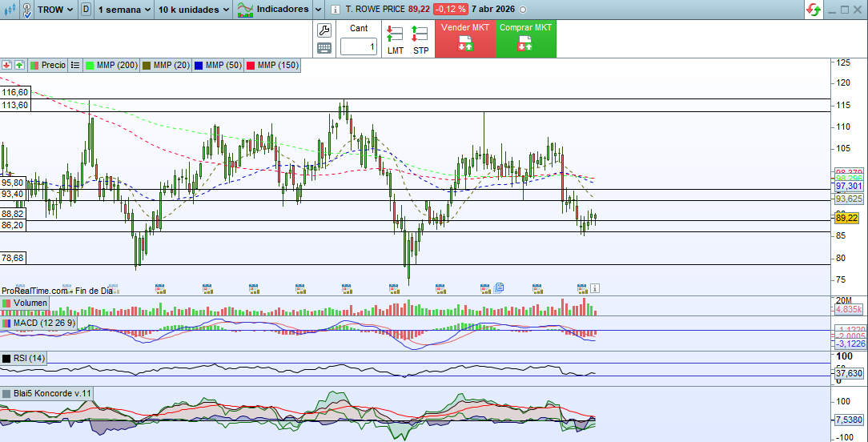Screen dimensions: 868x442
Task: Click the 7,5380 Koncorde value tag
Action: (x=849, y=420)
